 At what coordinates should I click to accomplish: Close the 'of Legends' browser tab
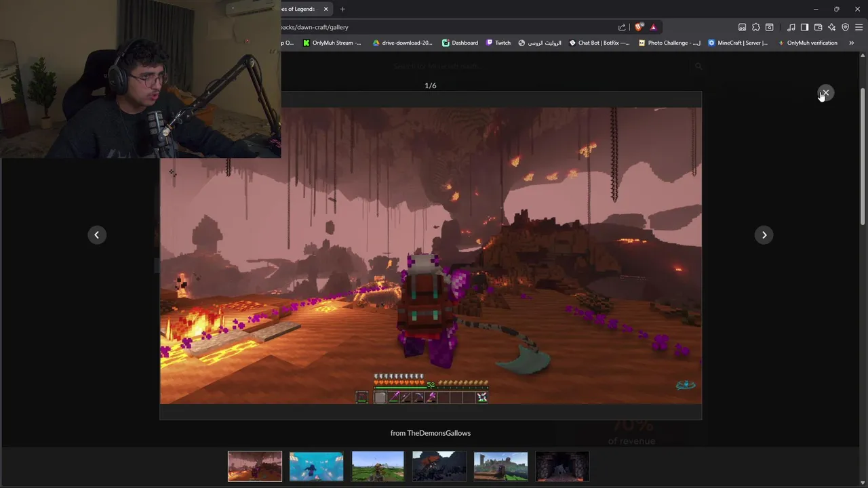[x=325, y=9]
